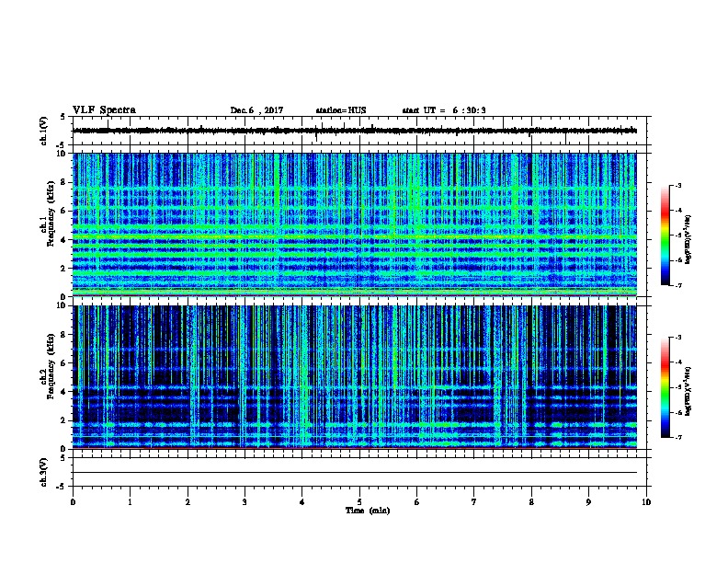Click the flat ch.3 voltage line
The image size is (728, 563).
point(355,473)
